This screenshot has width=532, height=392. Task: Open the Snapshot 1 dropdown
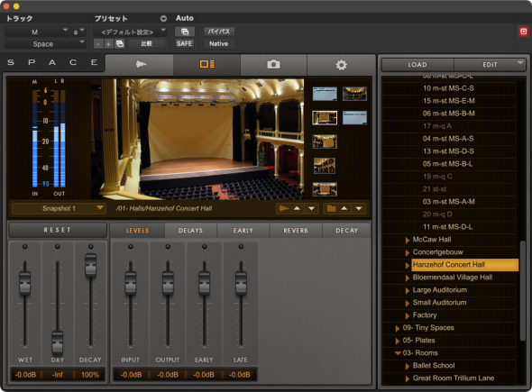click(x=58, y=208)
